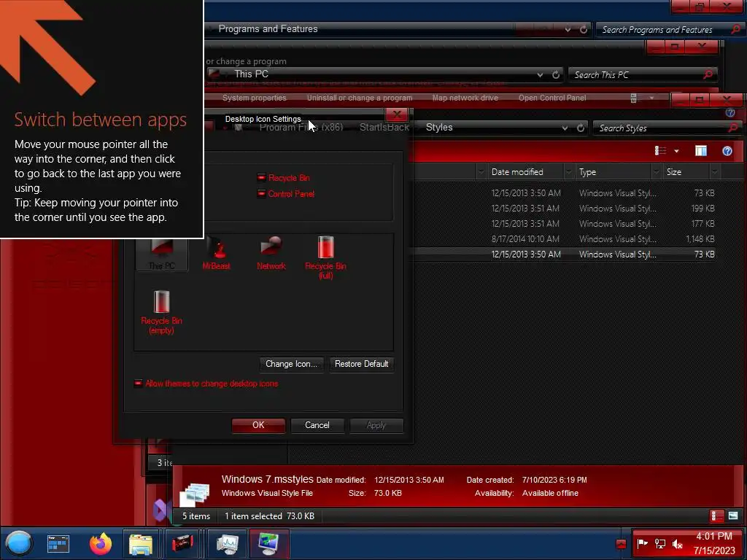
Task: Expand Programs and Features address dropdown
Action: point(568,29)
